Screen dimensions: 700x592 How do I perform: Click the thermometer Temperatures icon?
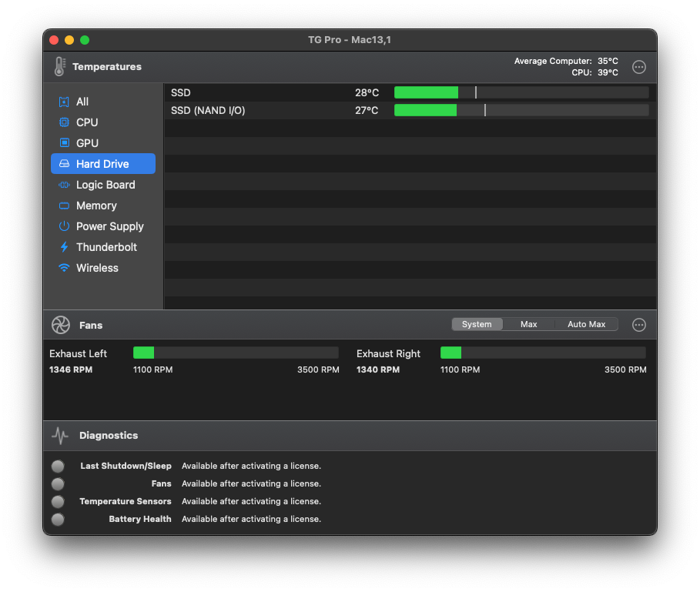tap(60, 66)
